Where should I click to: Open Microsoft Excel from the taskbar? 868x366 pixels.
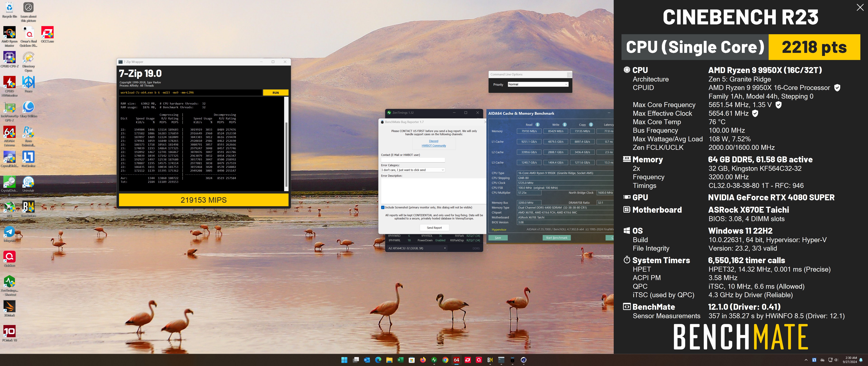[400, 360]
